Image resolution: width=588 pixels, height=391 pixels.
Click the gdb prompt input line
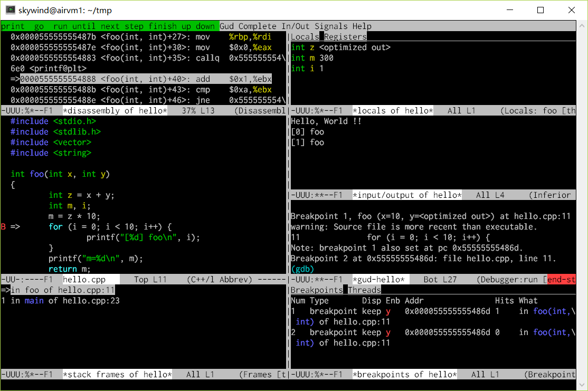click(x=433, y=269)
